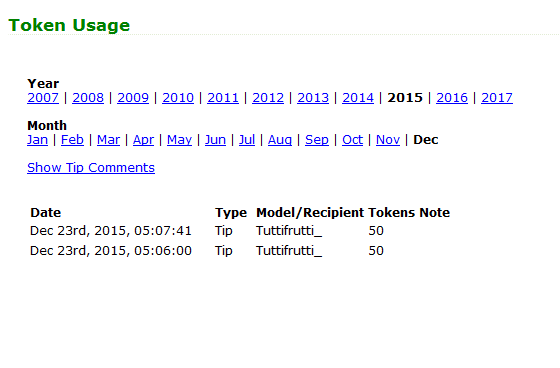Show Tip Comments
560x368 pixels.
point(91,168)
